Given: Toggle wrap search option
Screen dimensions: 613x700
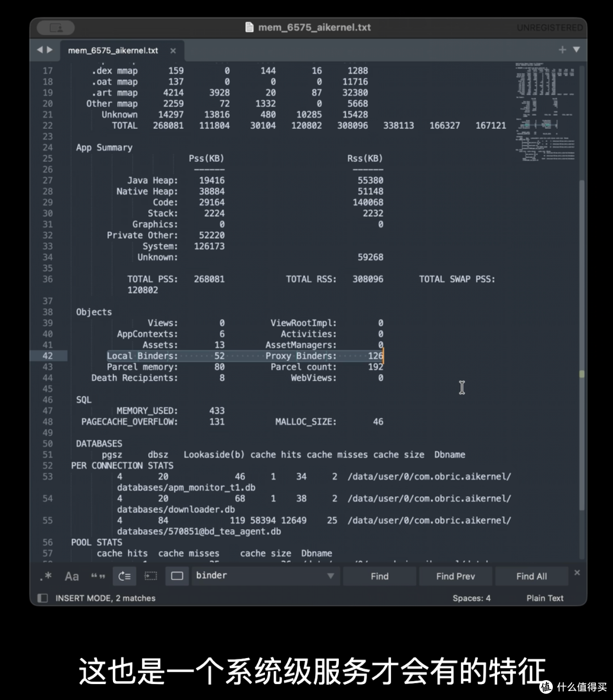Looking at the screenshot, I should pos(124,576).
